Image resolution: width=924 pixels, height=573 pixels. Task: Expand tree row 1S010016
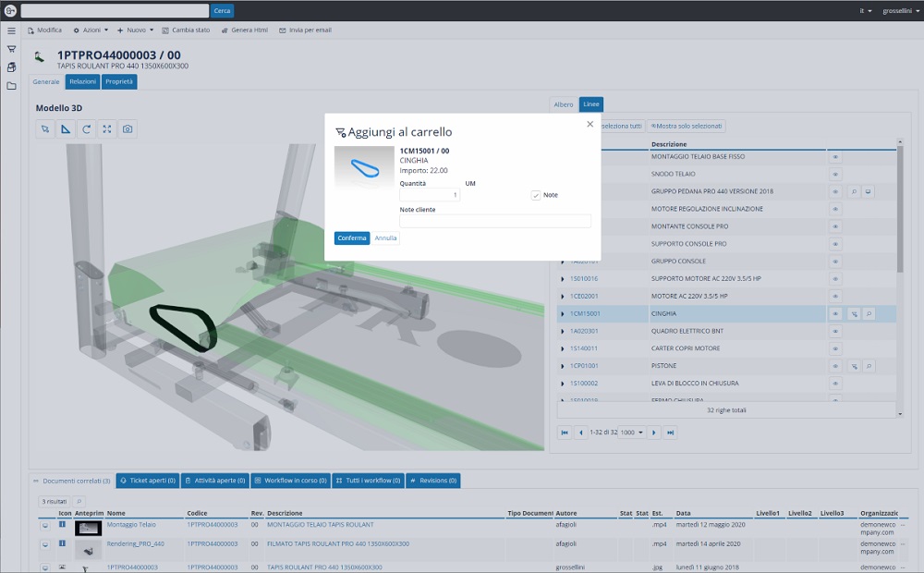(562, 279)
